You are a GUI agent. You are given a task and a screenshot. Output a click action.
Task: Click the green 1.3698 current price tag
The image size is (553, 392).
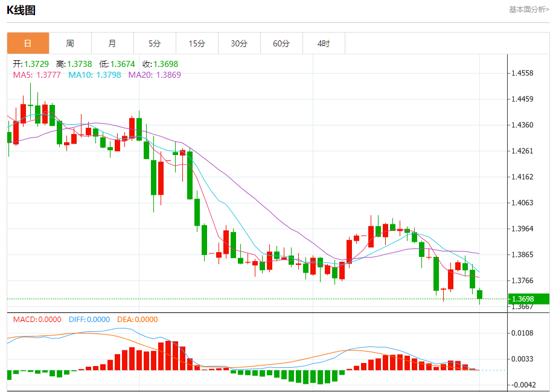click(x=529, y=299)
